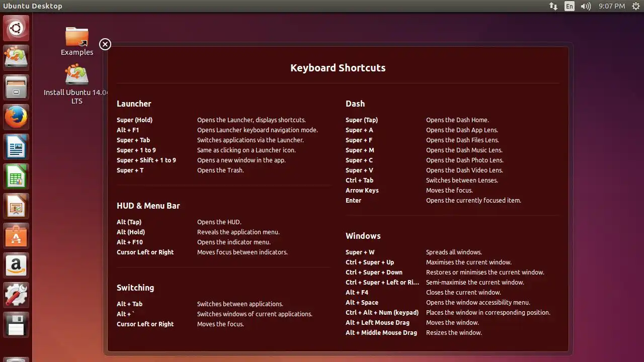Launch the Install Ubuntu launcher icon

[x=17, y=57]
